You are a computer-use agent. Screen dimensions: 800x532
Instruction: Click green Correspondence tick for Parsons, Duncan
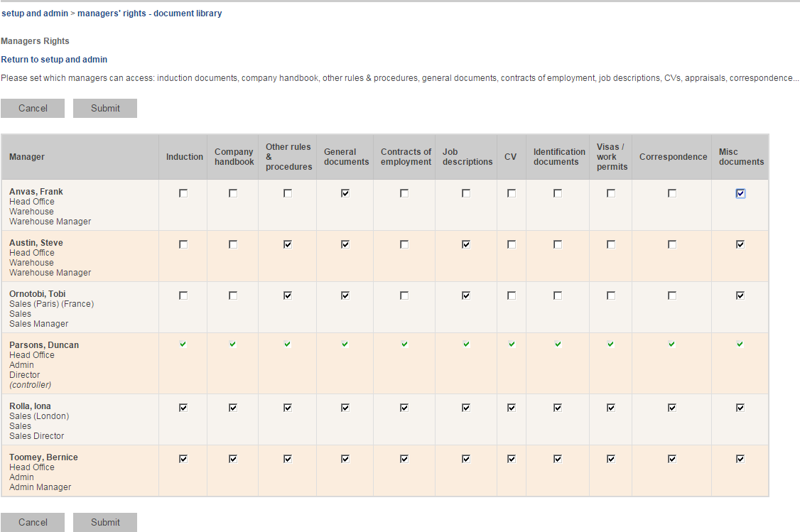(671, 344)
